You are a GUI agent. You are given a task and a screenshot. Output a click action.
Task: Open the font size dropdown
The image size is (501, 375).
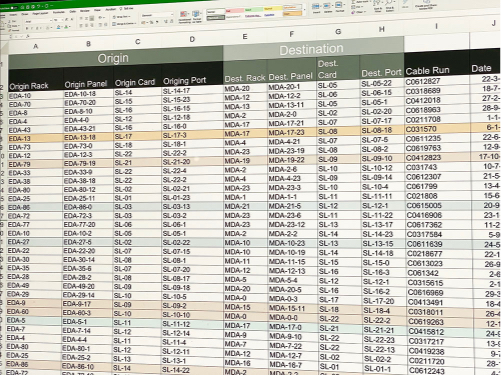62,20
